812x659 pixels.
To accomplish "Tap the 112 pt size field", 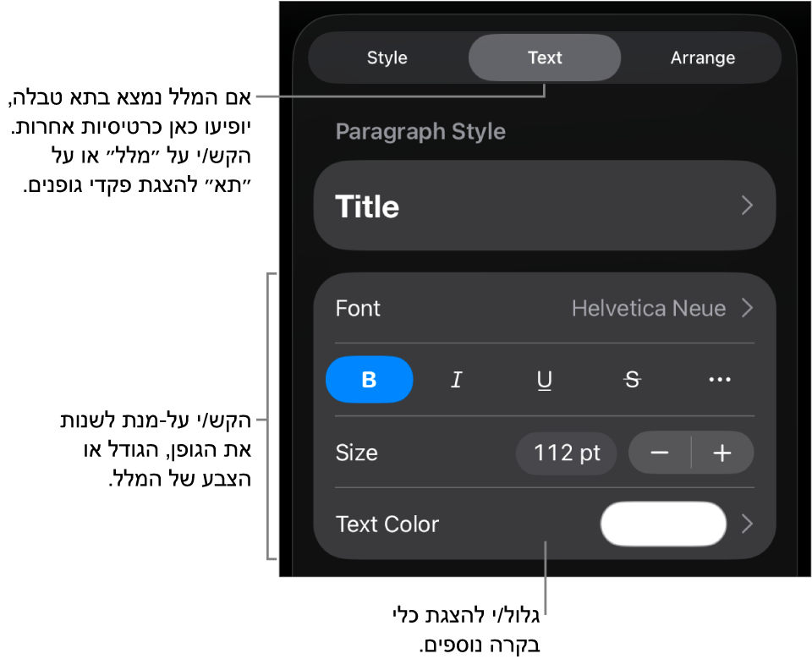I will tap(567, 453).
